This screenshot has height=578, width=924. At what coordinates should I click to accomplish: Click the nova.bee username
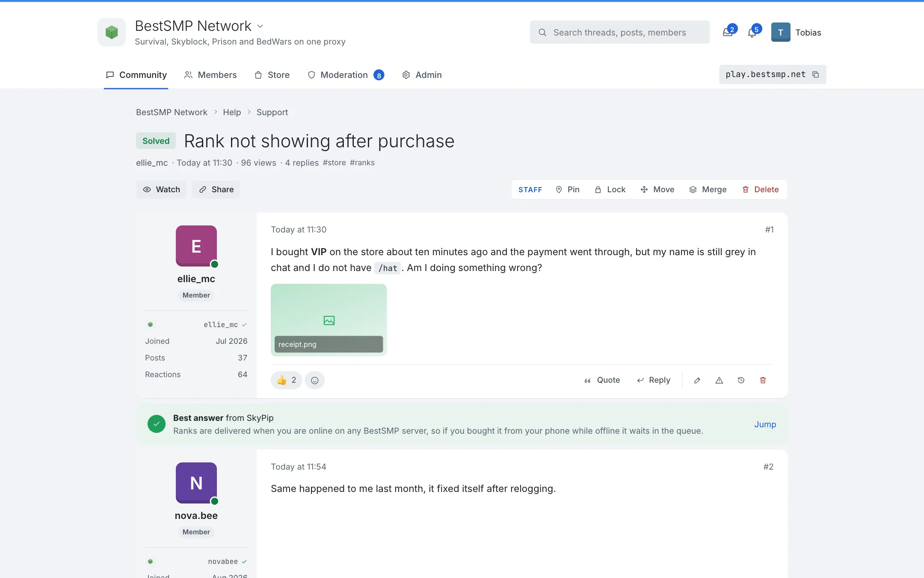pos(196,515)
